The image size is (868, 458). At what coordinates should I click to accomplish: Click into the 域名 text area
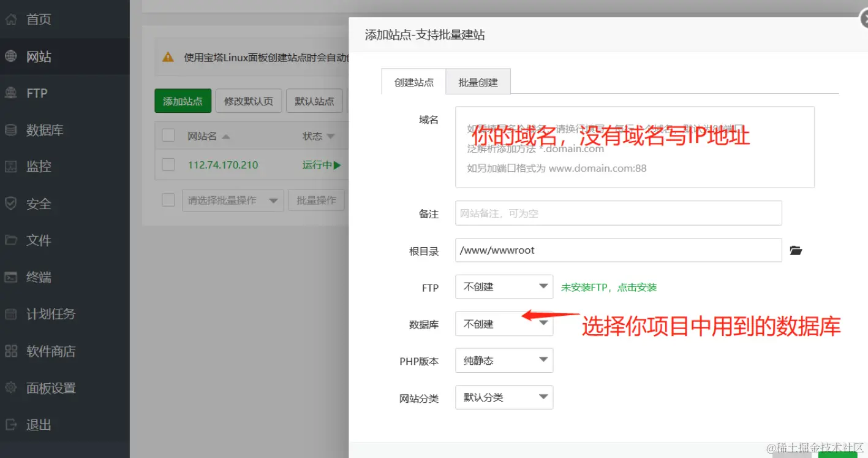tap(635, 147)
